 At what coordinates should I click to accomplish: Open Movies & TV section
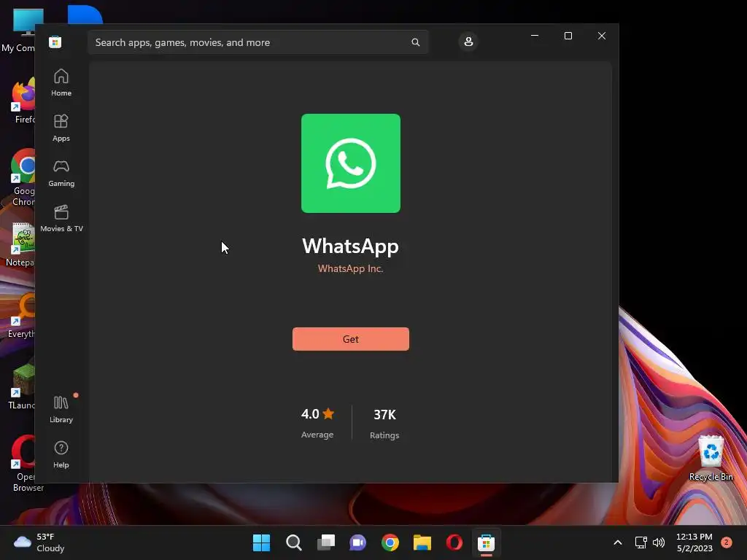point(61,218)
